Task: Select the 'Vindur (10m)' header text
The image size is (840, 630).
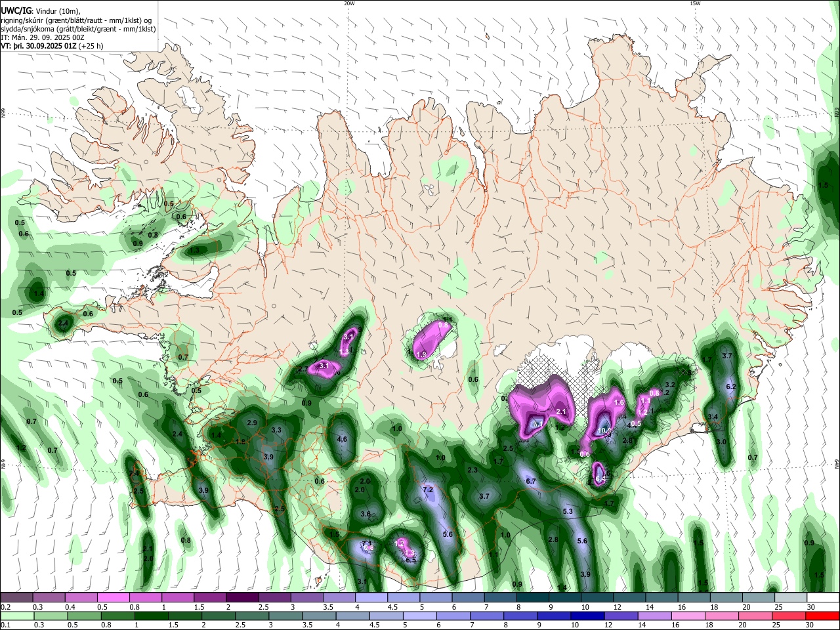Action: point(58,11)
